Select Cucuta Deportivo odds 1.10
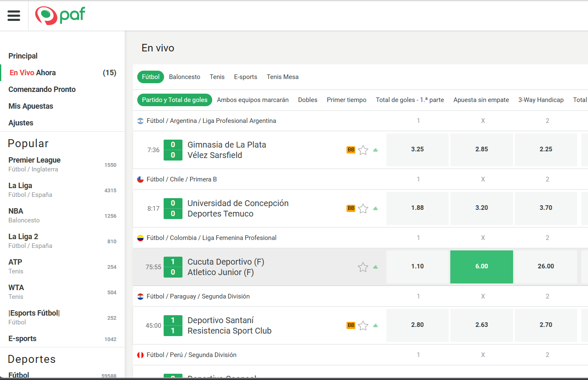Viewport: 588px width, 380px height. click(x=418, y=267)
